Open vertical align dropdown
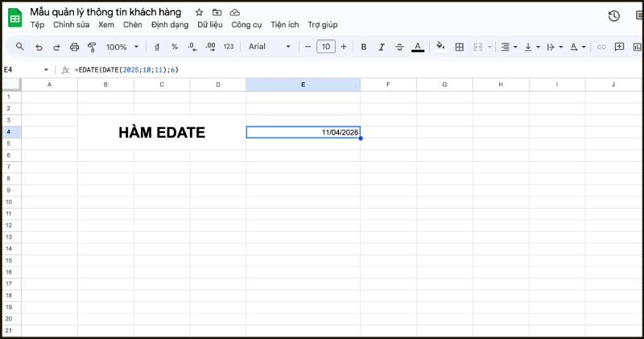Screen dimensions: 644x339 [532, 48]
